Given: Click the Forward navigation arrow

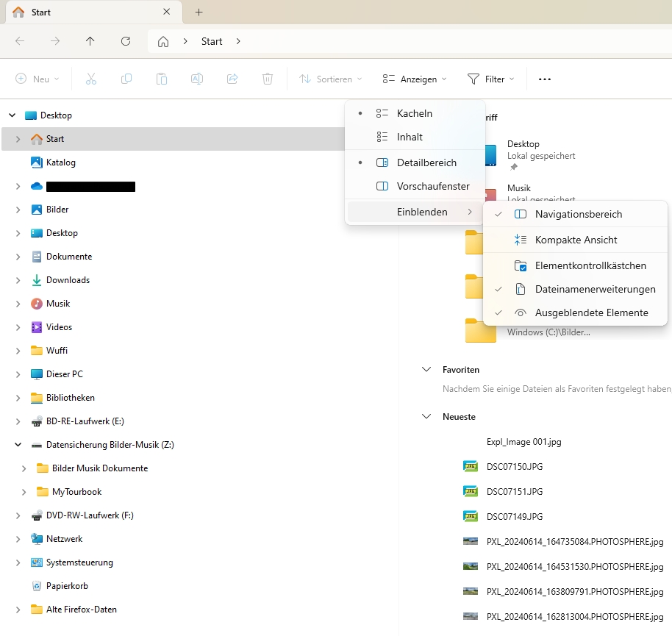Looking at the screenshot, I should 55,41.
